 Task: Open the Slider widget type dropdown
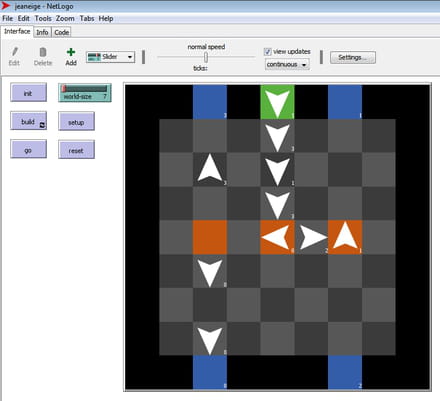pyautogui.click(x=110, y=57)
